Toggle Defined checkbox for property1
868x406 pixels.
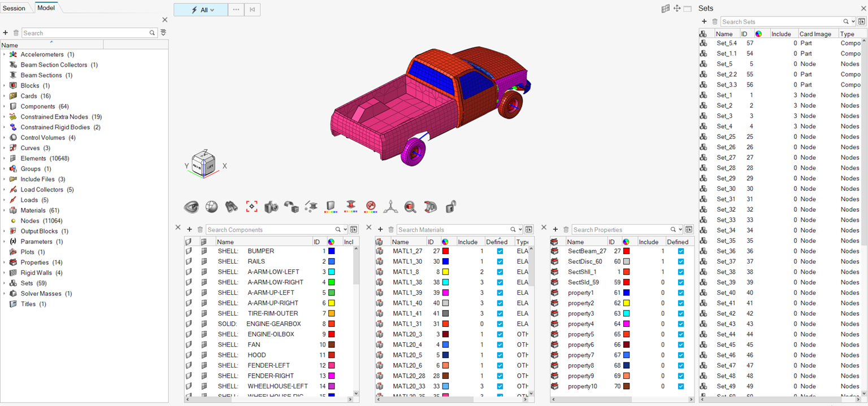[x=681, y=293]
